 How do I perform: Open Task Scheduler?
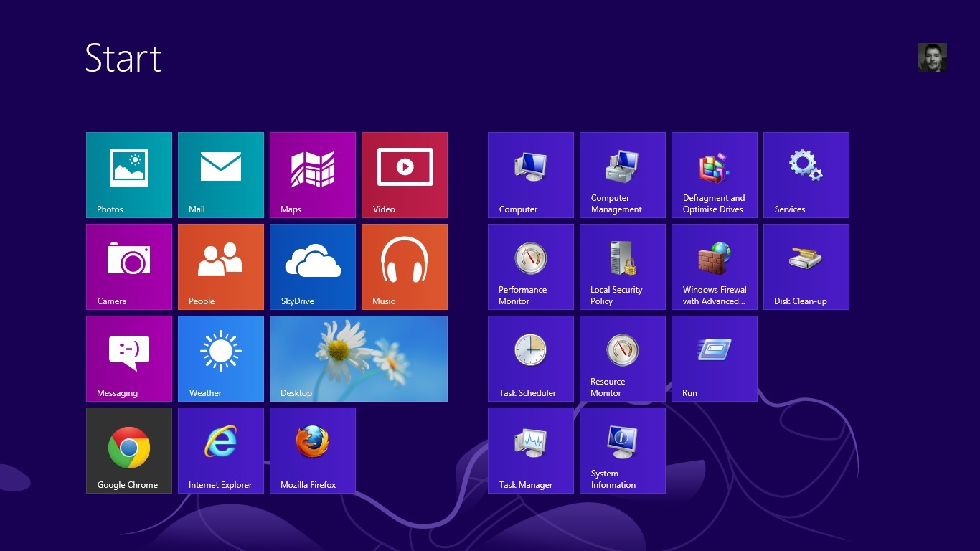coord(530,358)
